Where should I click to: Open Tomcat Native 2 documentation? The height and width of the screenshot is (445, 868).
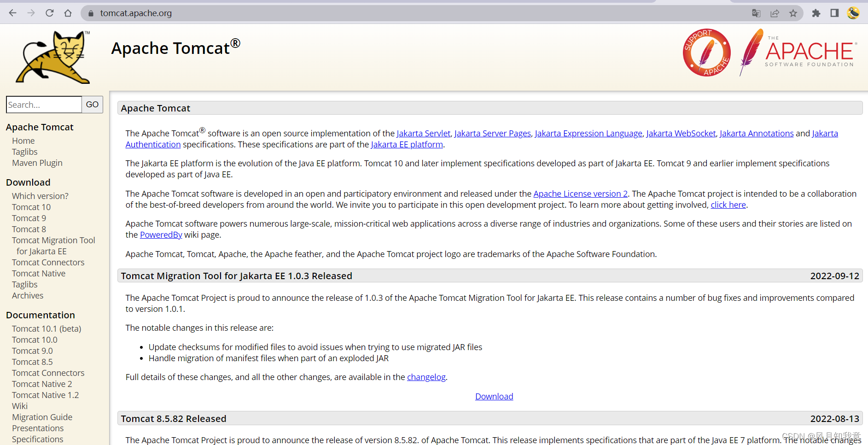42,384
